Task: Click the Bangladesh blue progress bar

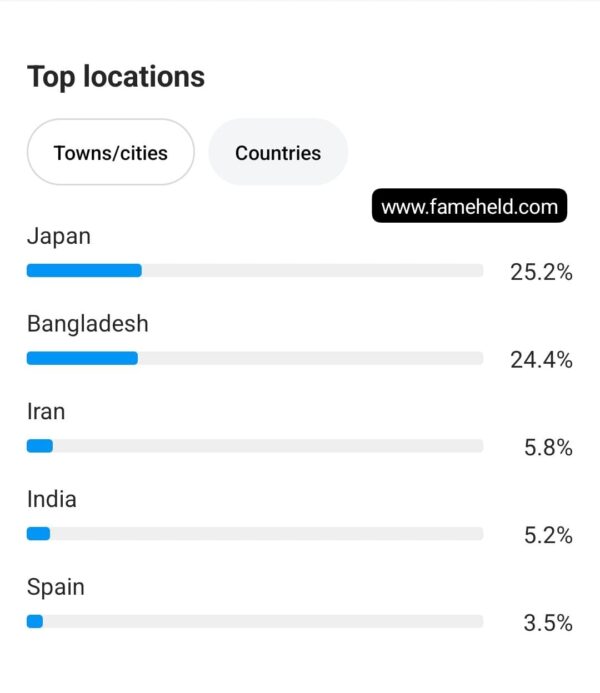Action: pos(82,358)
